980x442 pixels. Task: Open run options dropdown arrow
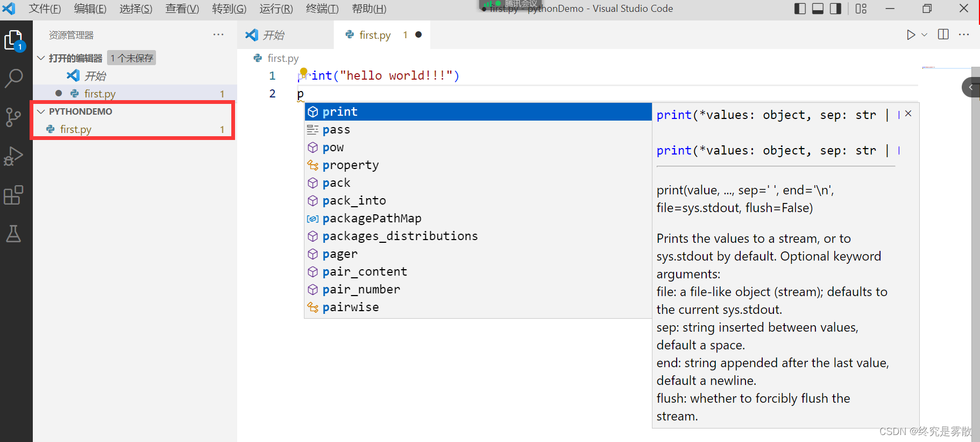coord(924,35)
